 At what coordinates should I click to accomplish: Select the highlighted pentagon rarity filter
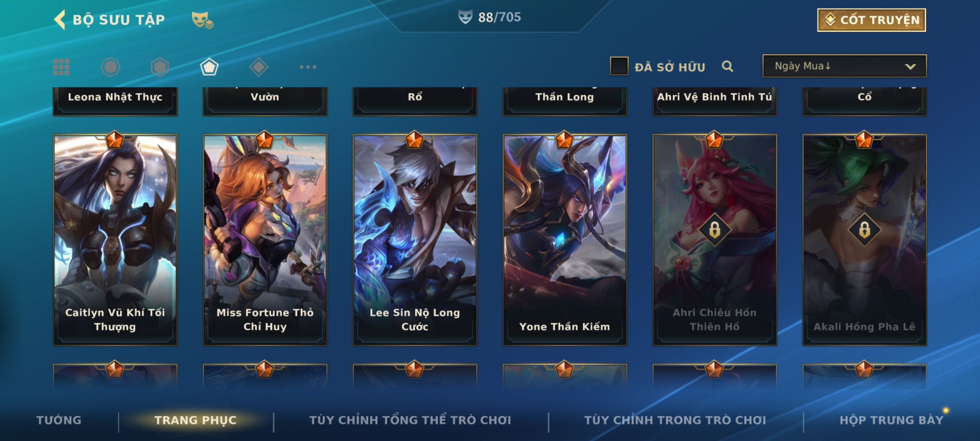pyautogui.click(x=209, y=67)
